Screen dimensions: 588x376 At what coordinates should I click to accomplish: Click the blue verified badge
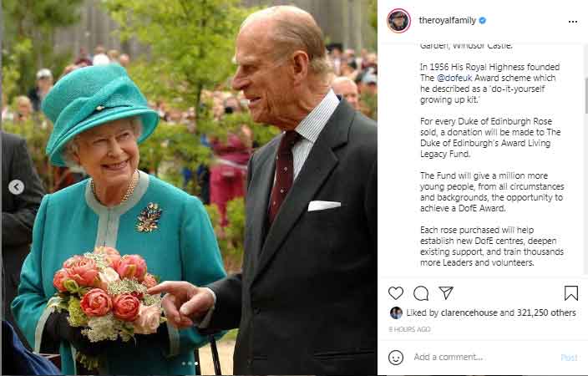click(x=483, y=21)
